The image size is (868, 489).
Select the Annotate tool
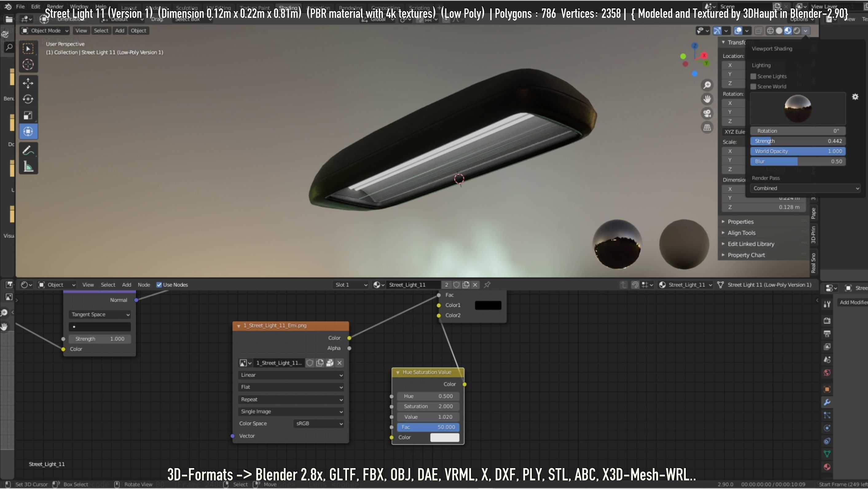[x=28, y=150]
